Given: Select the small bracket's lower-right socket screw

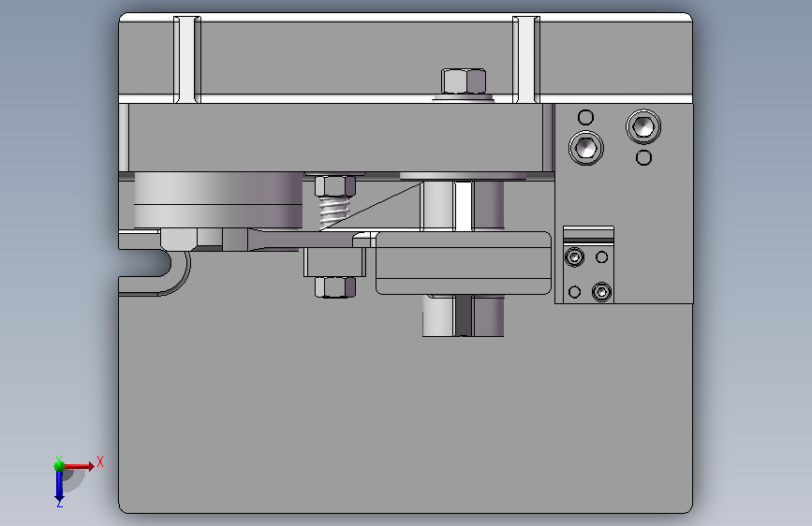Looking at the screenshot, I should pyautogui.click(x=601, y=292).
